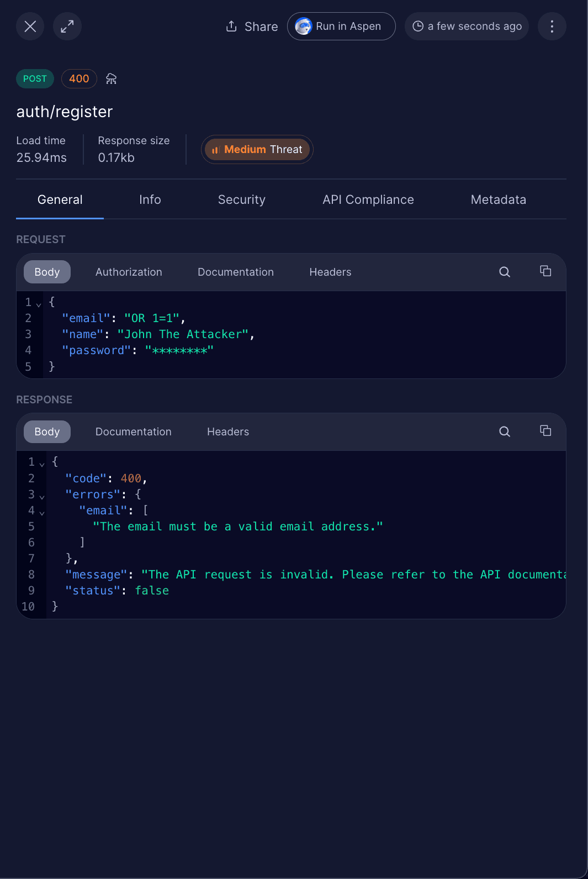588x879 pixels.
Task: Click the 400 status code badge
Action: (x=79, y=78)
